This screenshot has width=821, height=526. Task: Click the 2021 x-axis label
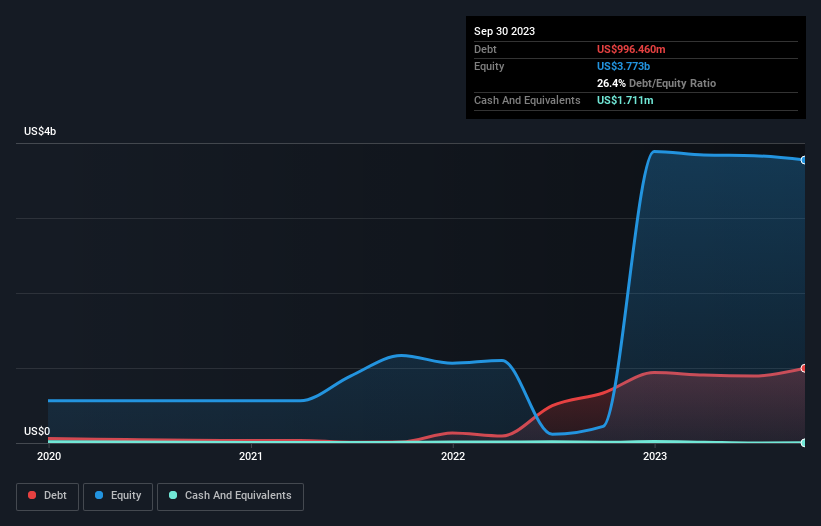pos(251,456)
